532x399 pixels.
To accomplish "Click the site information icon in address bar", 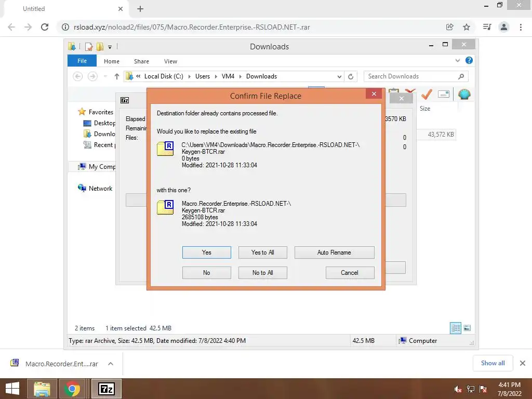I will 65,27.
